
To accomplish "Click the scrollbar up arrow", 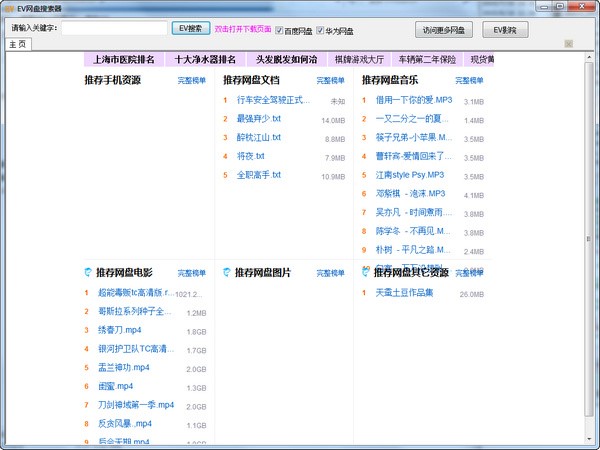I will pos(589,57).
